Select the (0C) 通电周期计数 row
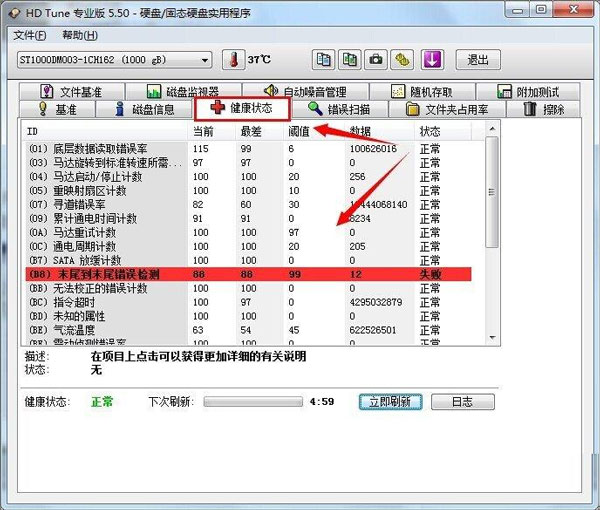This screenshot has width=600, height=510. click(249, 246)
